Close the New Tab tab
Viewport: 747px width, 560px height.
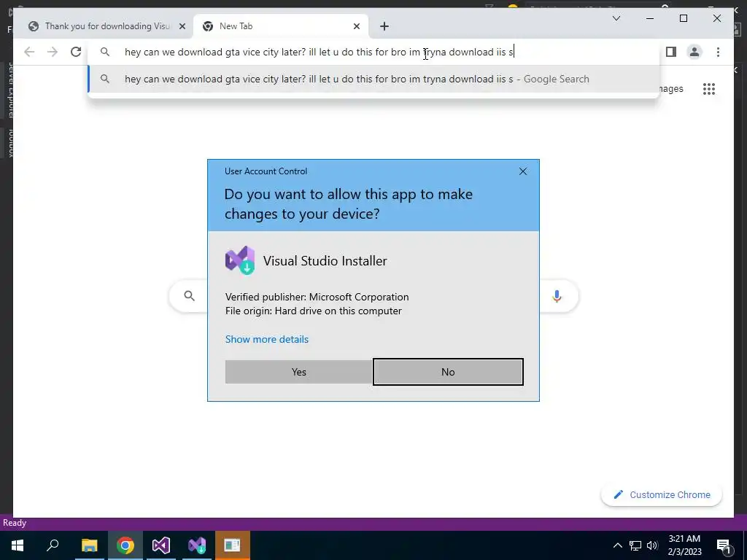(x=356, y=26)
